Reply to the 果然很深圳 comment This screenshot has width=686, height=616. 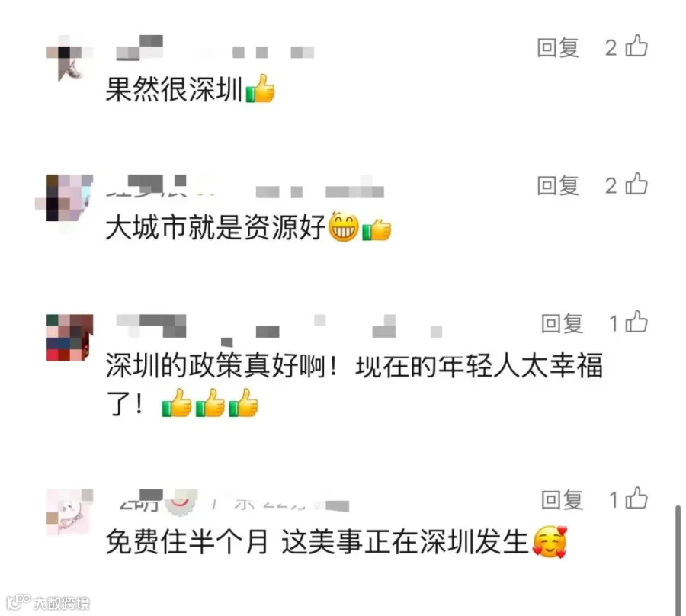click(x=558, y=48)
